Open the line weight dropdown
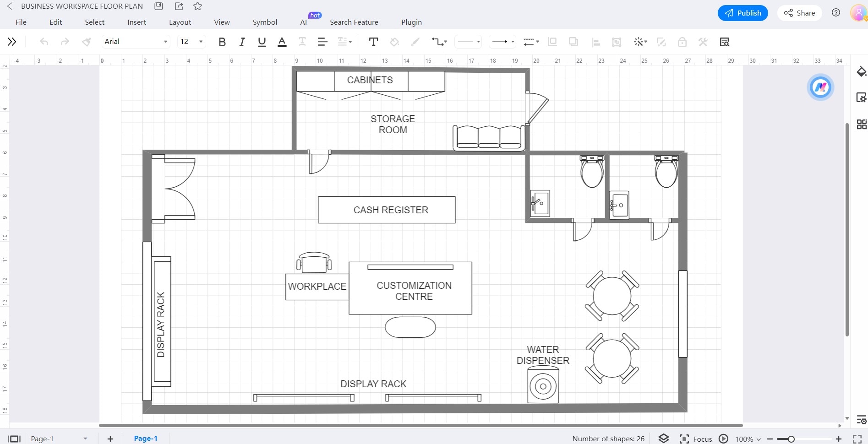This screenshot has width=868, height=444. pyautogui.click(x=531, y=42)
